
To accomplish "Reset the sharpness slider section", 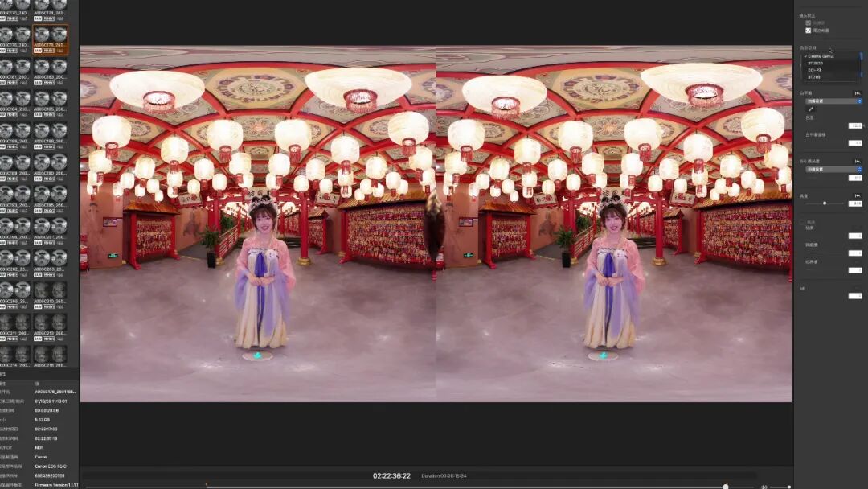I will [x=858, y=195].
